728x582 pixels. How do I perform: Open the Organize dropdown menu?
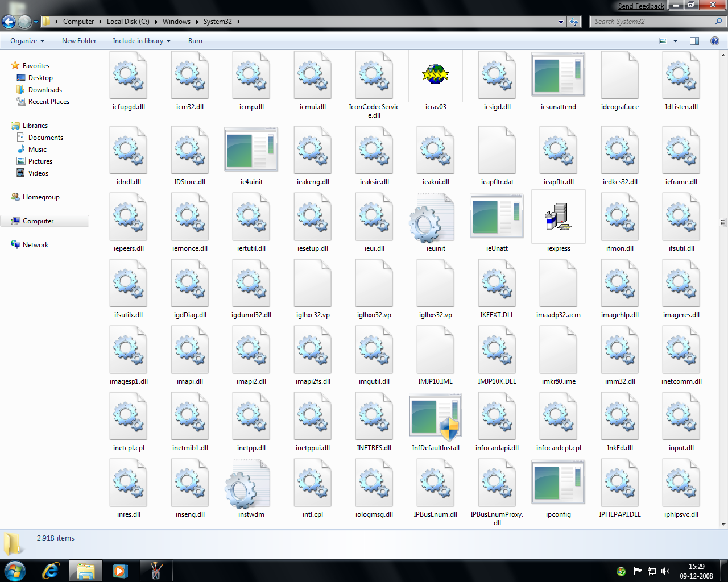(27, 40)
